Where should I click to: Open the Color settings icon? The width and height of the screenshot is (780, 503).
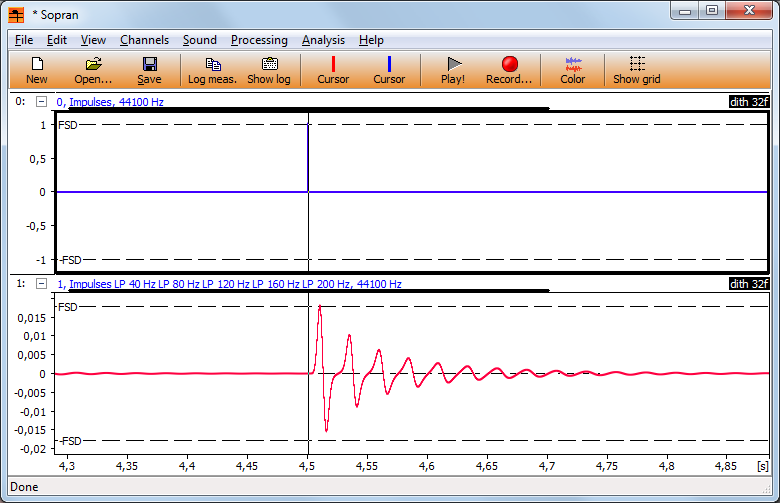click(x=573, y=70)
